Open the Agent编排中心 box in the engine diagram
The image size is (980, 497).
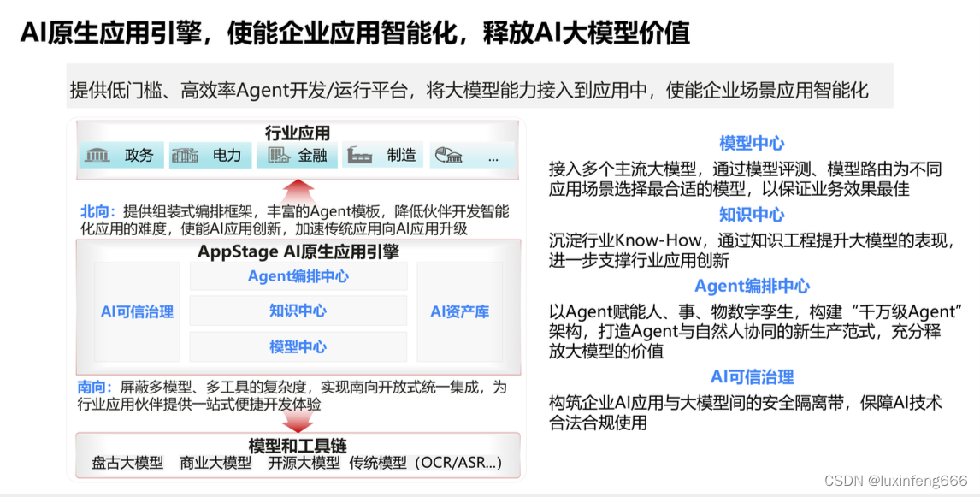tap(298, 276)
